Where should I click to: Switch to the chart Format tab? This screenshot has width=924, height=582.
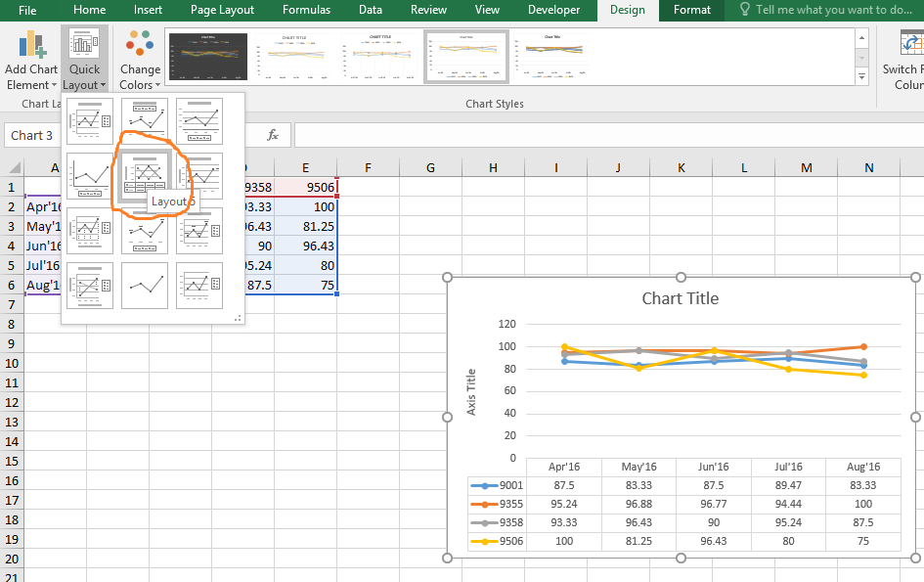(692, 10)
